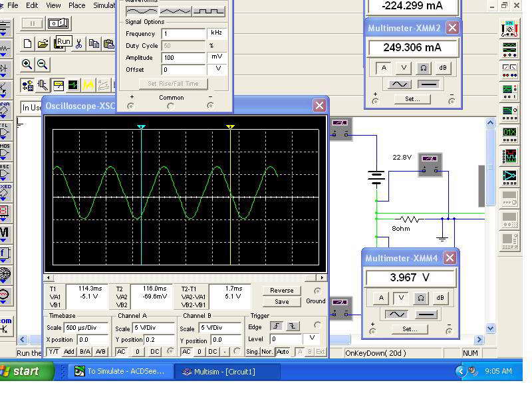Click the component editor icon
Screen dimensions: 532x399
click(43, 85)
